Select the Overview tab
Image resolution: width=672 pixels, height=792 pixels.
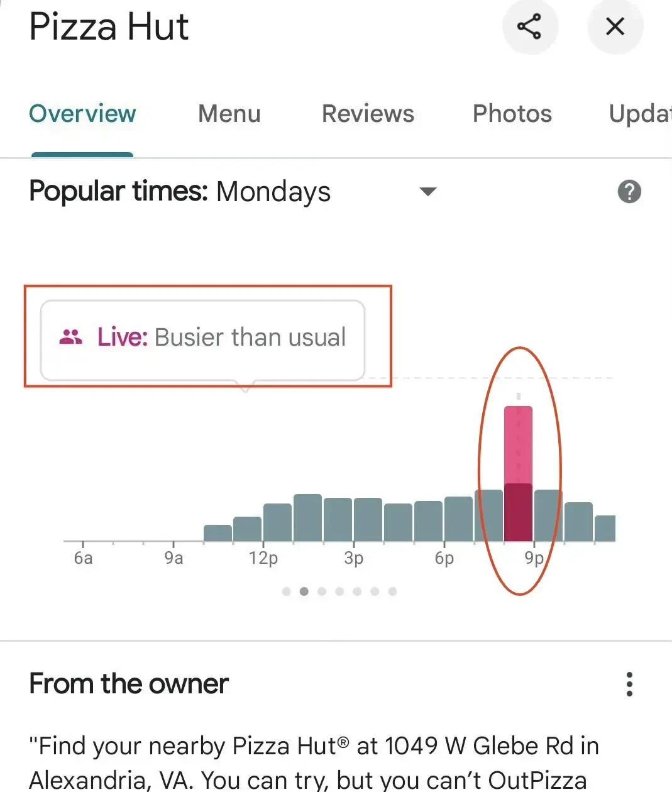point(82,114)
